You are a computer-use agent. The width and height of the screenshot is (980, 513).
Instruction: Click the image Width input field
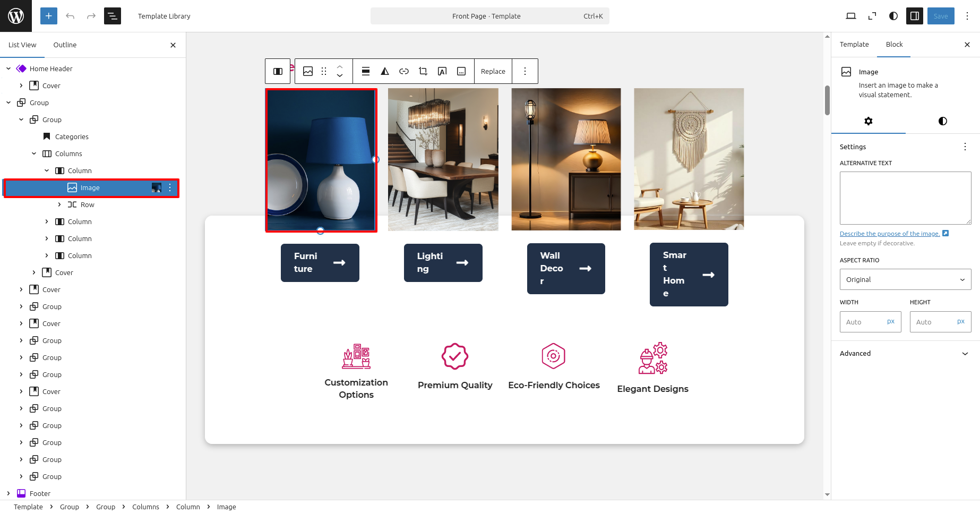tap(870, 322)
